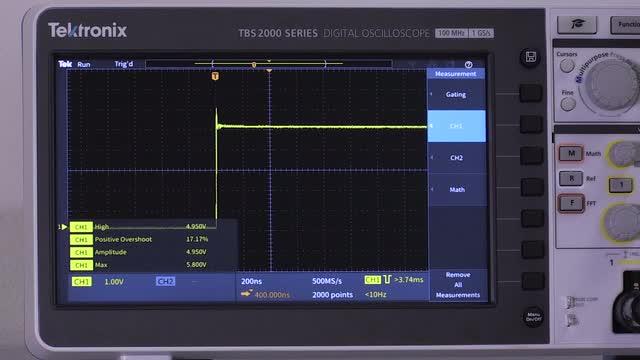Click the "Trig'd" trigger status
This screenshot has width=640, height=360.
click(124, 64)
